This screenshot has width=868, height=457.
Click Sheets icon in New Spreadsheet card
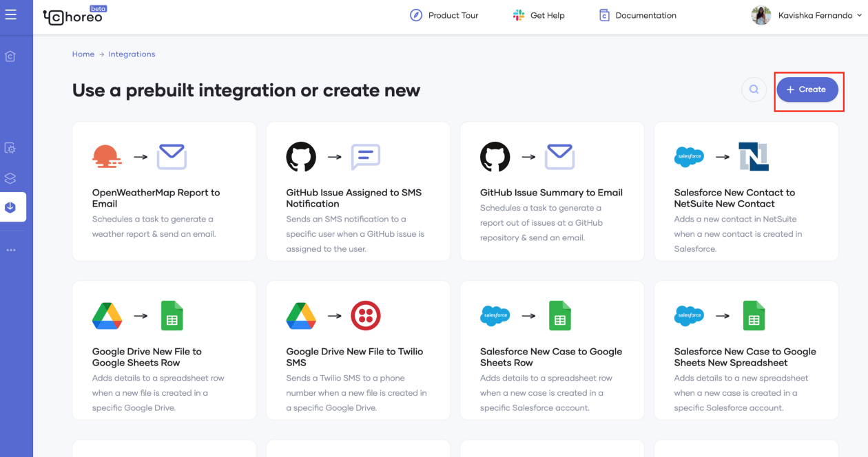[754, 316]
